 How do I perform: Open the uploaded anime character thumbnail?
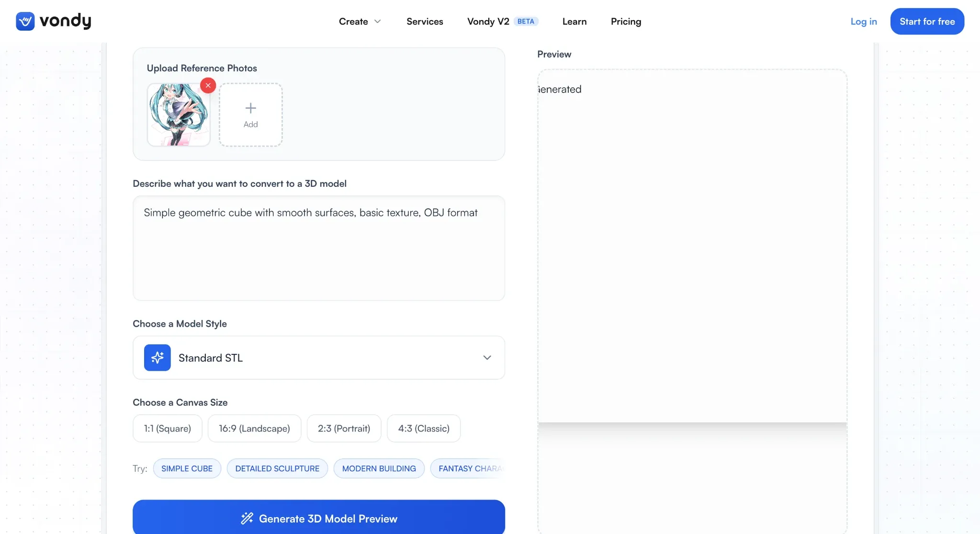click(x=179, y=115)
